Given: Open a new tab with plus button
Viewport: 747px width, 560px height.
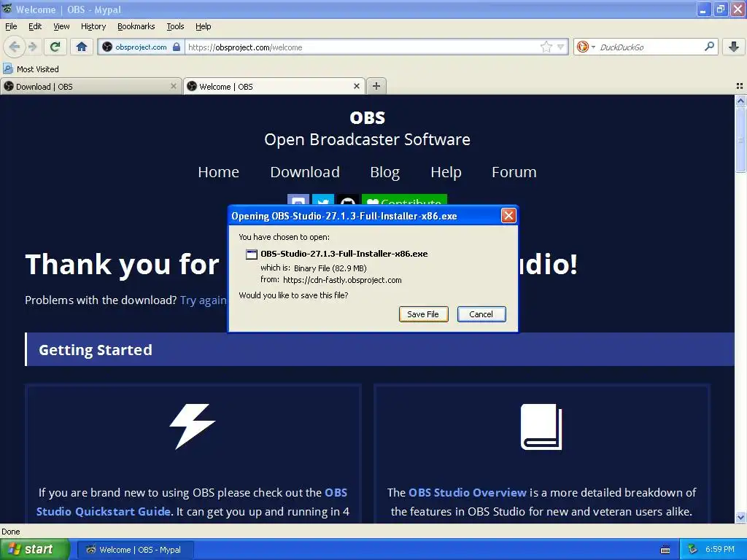Looking at the screenshot, I should click(x=376, y=86).
